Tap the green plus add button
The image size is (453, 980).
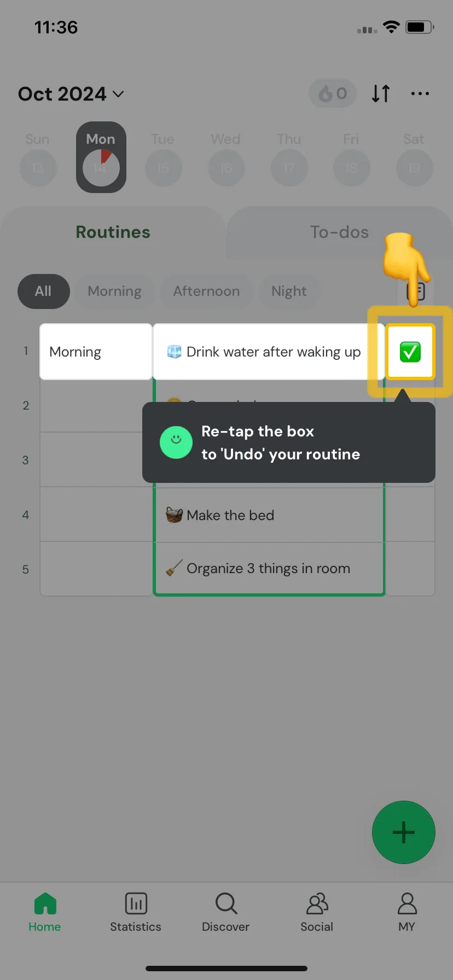tap(404, 832)
